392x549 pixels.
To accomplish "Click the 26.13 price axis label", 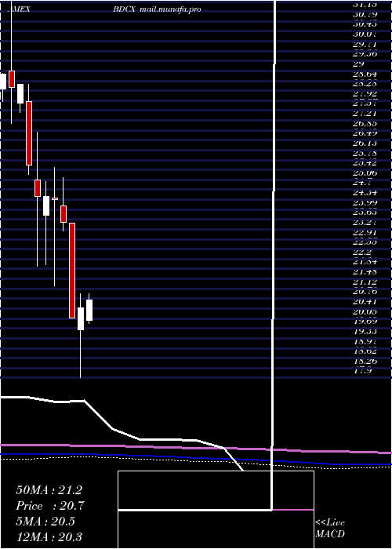I will point(365,144).
